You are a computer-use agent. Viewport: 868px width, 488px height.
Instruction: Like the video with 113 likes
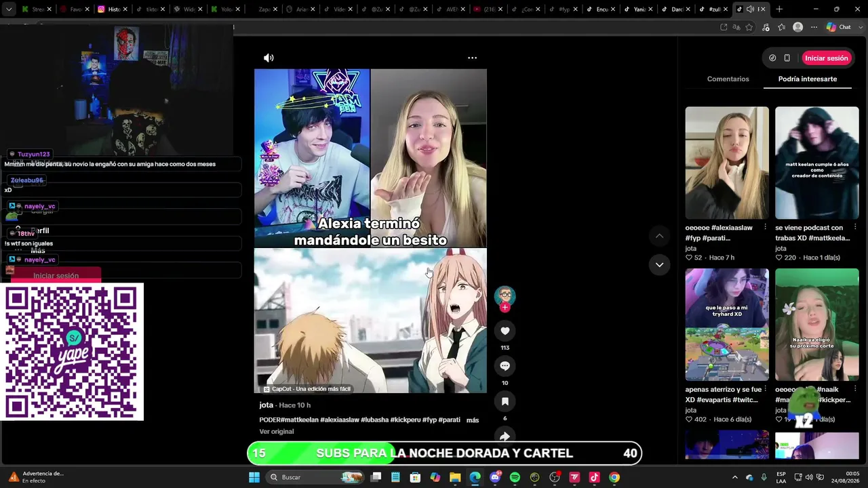coord(505,331)
